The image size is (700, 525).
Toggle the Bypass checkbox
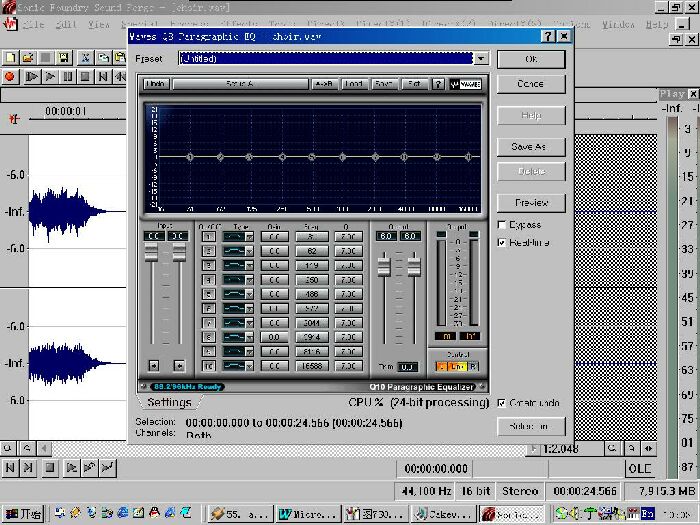502,225
